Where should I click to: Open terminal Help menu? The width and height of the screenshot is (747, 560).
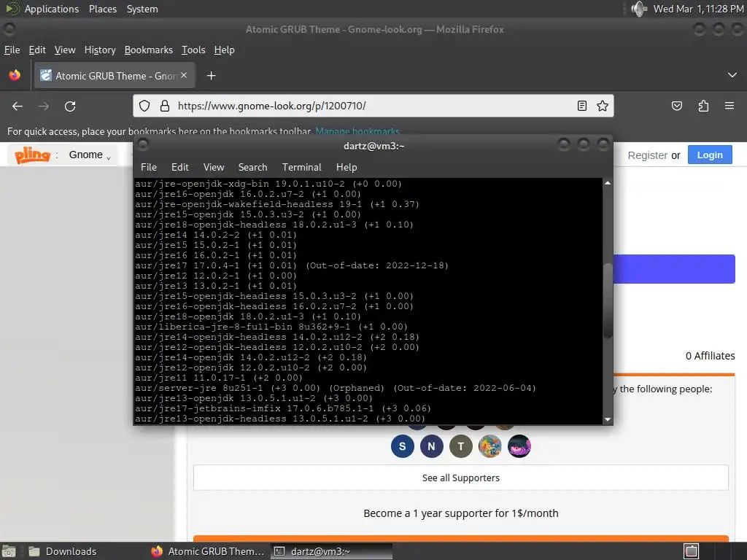(347, 167)
